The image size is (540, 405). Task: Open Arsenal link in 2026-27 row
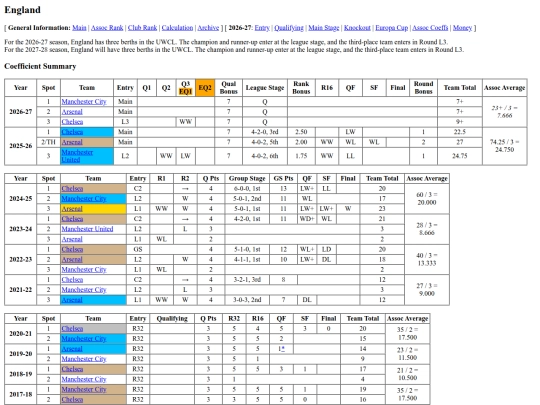coord(72,112)
